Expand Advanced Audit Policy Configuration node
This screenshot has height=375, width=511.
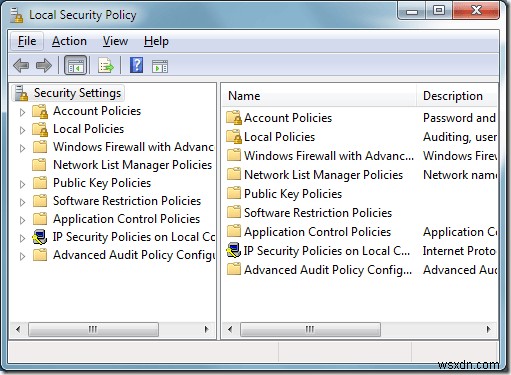22,256
